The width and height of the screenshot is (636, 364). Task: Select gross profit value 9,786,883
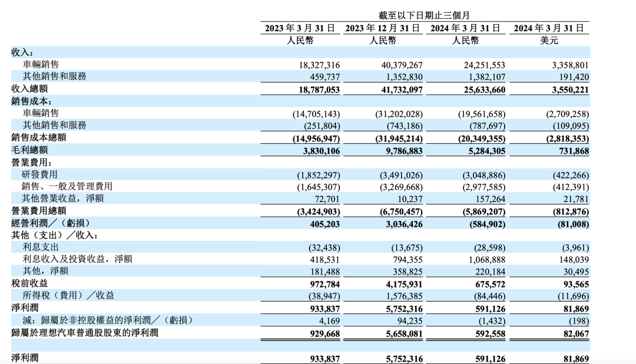pos(405,151)
